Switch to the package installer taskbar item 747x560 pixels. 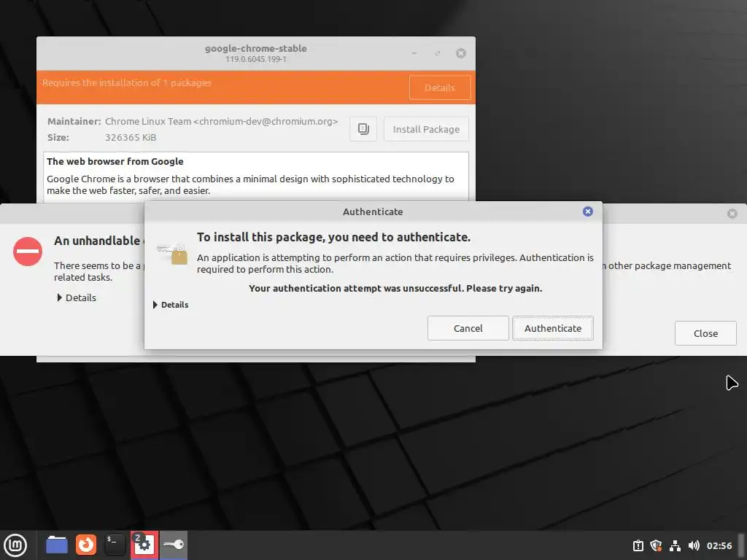coord(144,545)
